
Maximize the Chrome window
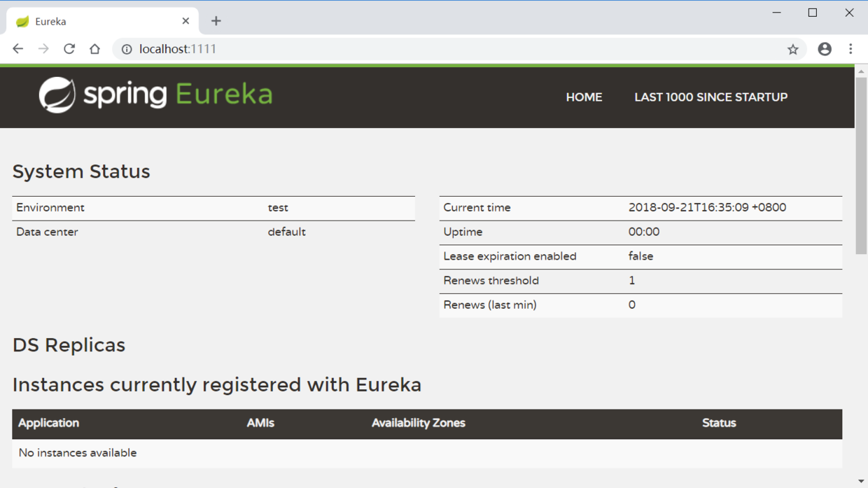coord(813,13)
